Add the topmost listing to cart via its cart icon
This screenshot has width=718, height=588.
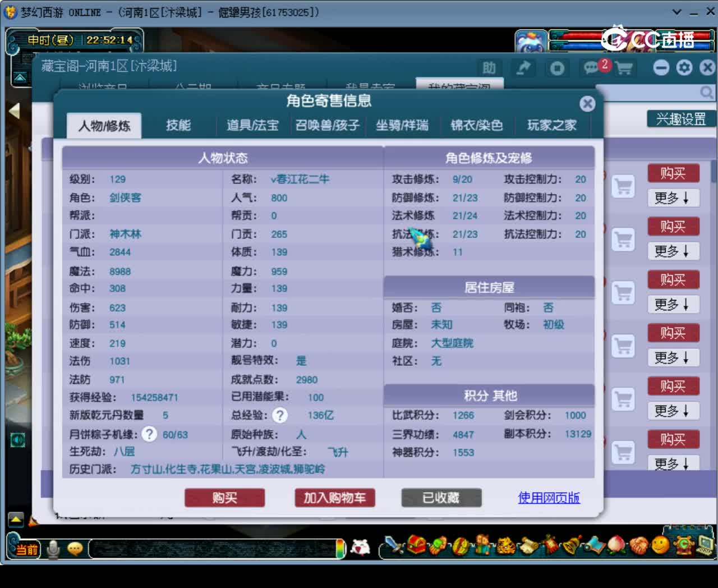pos(623,186)
